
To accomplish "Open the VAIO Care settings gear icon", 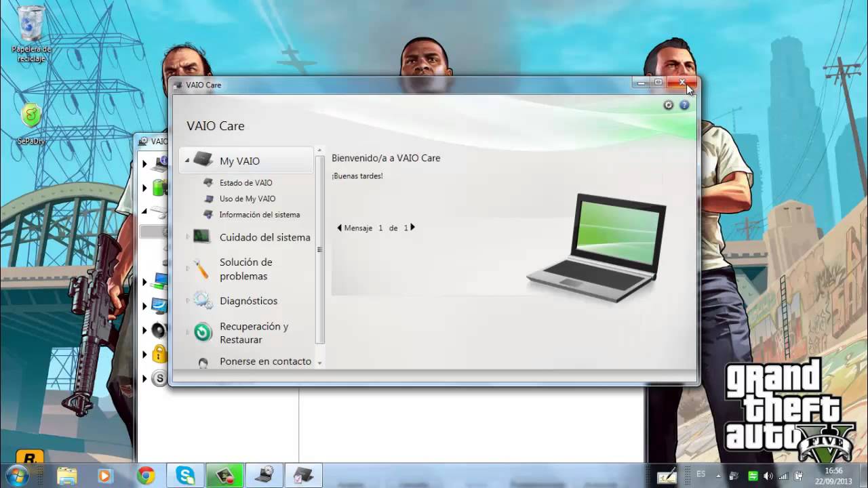I will [669, 105].
